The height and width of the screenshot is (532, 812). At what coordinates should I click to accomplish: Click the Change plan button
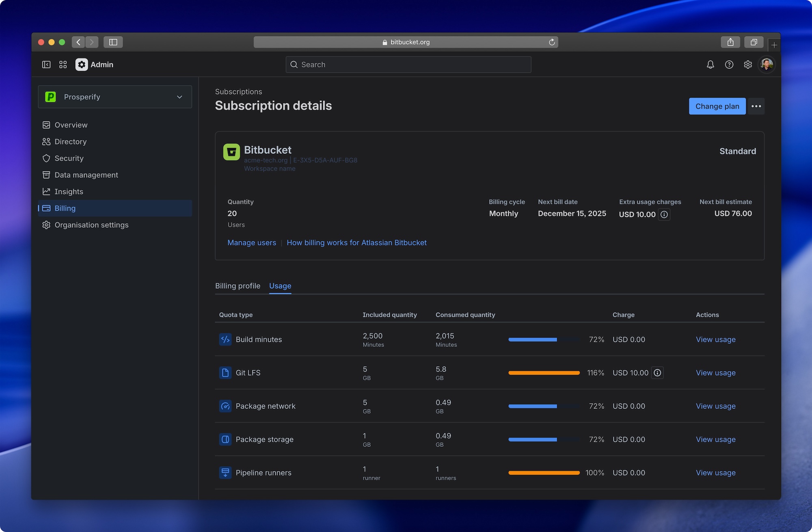coord(717,106)
